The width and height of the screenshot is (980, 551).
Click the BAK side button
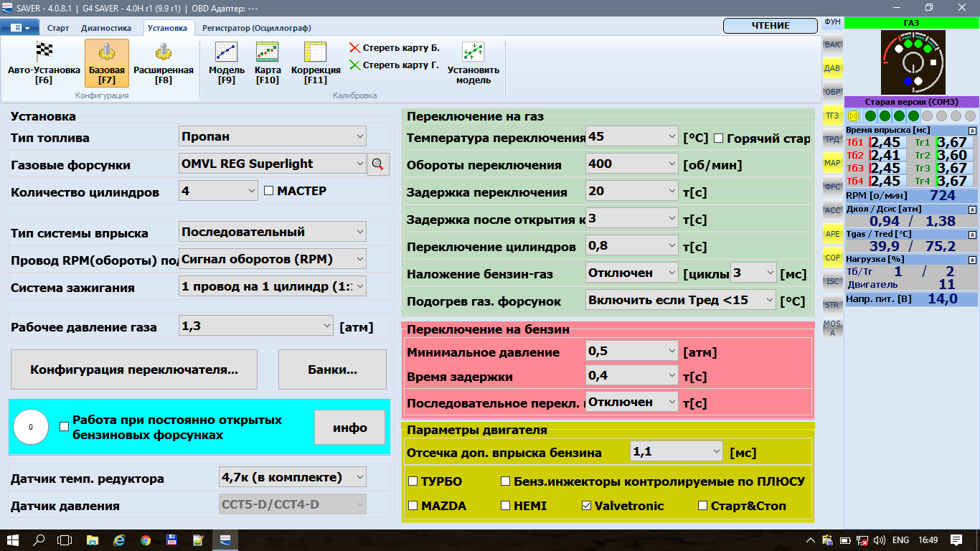pos(832,44)
